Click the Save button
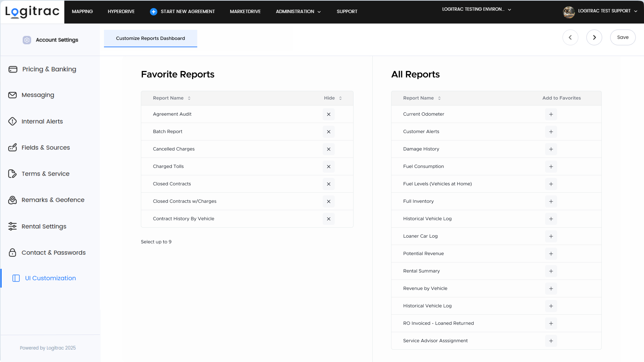The height and width of the screenshot is (362, 644). pyautogui.click(x=623, y=38)
